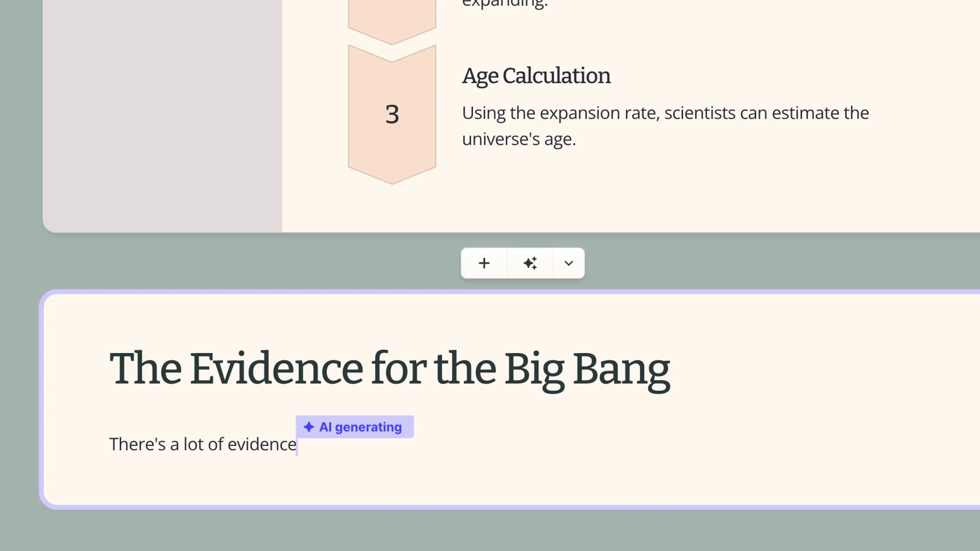Click the text "There's a lot of evidence"
This screenshot has height=551, width=980.
click(x=202, y=444)
